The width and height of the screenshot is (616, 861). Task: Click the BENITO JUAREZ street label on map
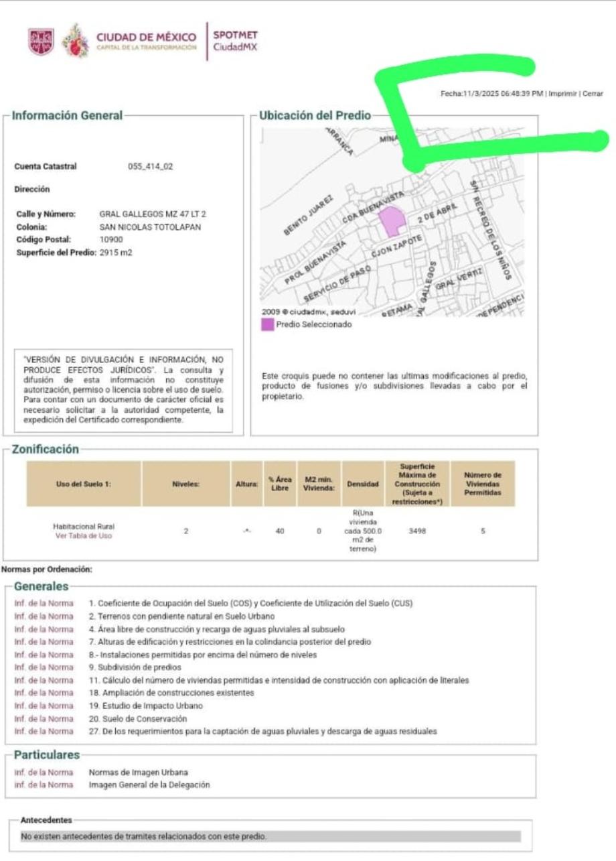(309, 215)
